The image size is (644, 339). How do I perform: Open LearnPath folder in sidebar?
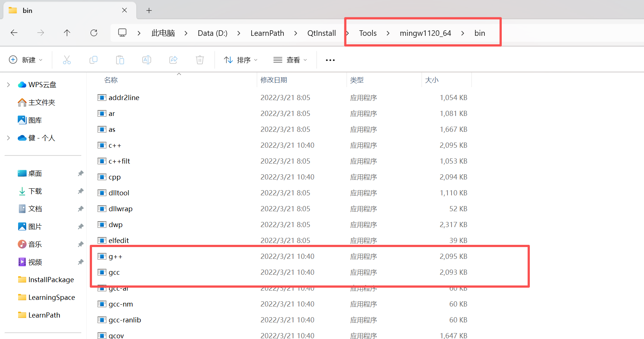[x=39, y=315]
